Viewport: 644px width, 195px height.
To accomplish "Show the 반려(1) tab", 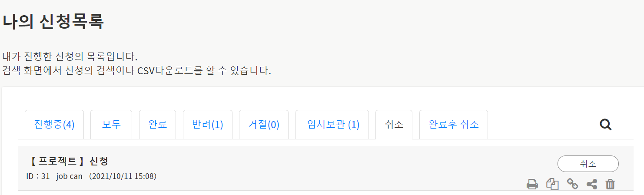I will click(208, 125).
